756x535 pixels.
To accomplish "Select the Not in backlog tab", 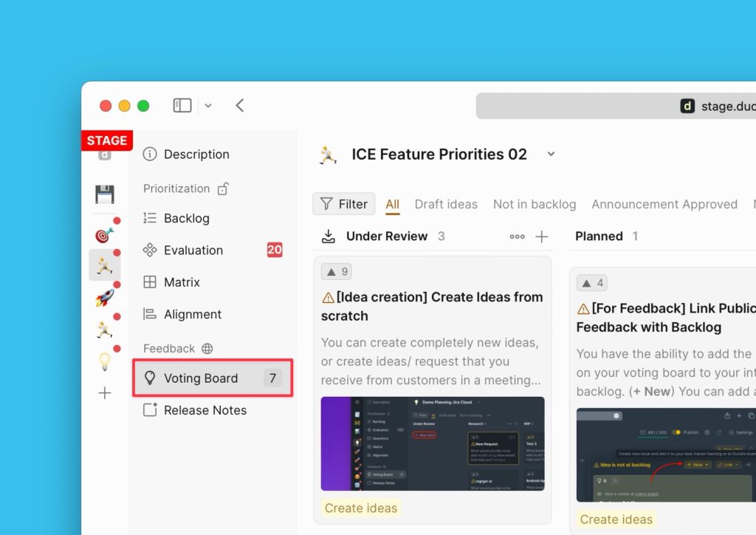I will [x=535, y=204].
